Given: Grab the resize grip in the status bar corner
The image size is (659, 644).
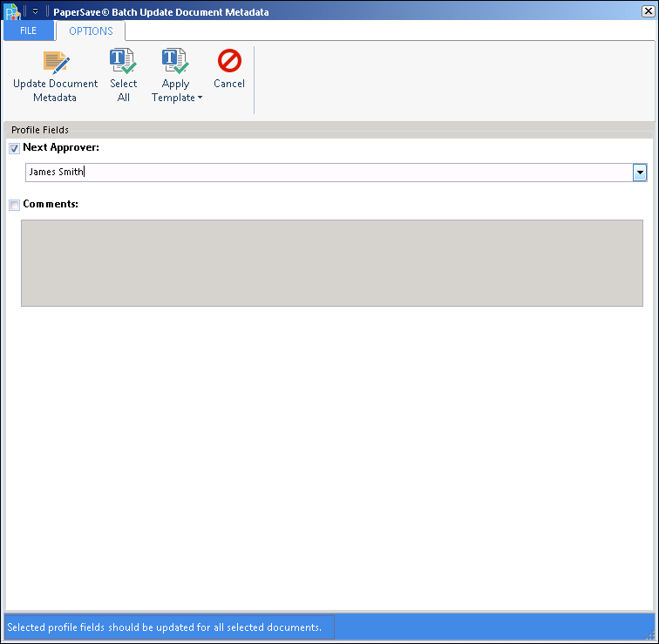Looking at the screenshot, I should click(x=649, y=636).
